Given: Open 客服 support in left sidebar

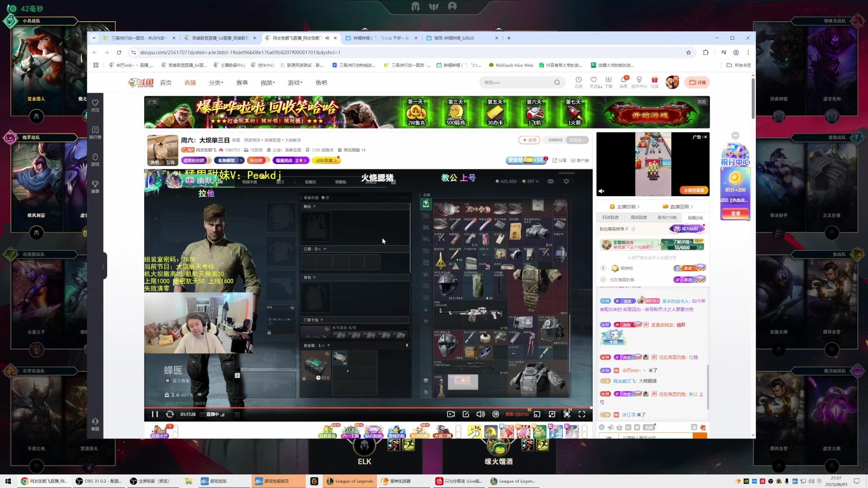Looking at the screenshot, I should tap(95, 424).
